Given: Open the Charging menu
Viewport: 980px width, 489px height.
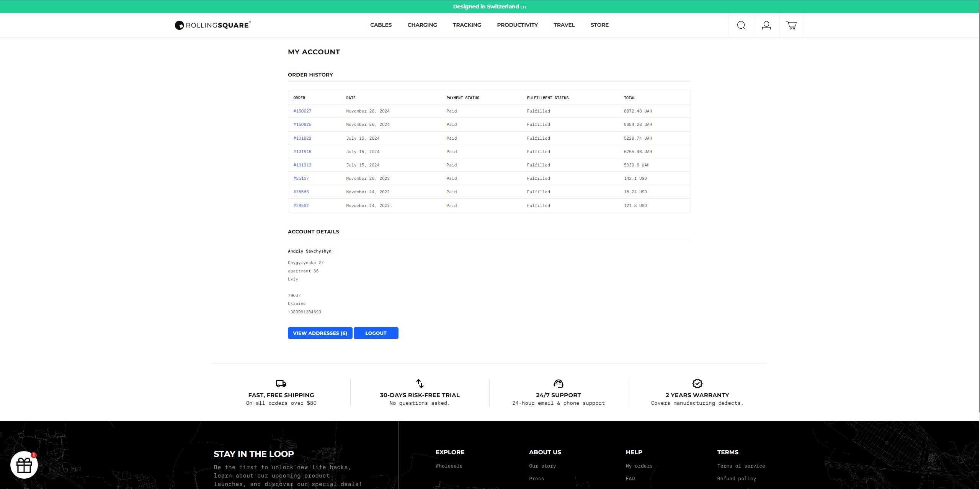Looking at the screenshot, I should click(x=422, y=25).
